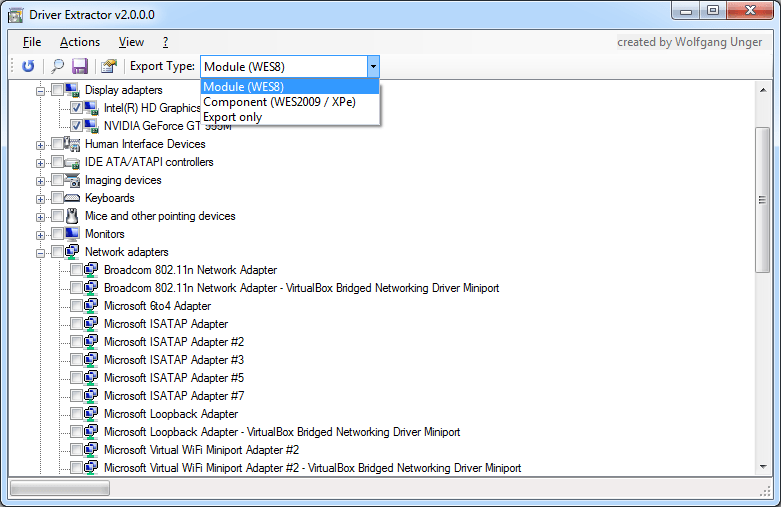The image size is (781, 507).
Task: Click the Imaging devices camera icon
Action: tap(72, 180)
